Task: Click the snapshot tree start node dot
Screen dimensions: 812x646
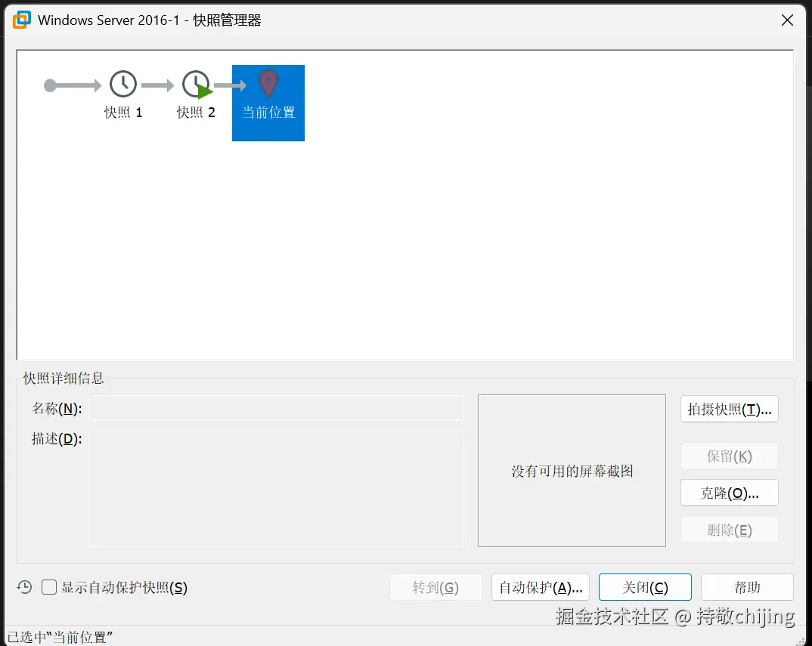Action: pos(50,85)
